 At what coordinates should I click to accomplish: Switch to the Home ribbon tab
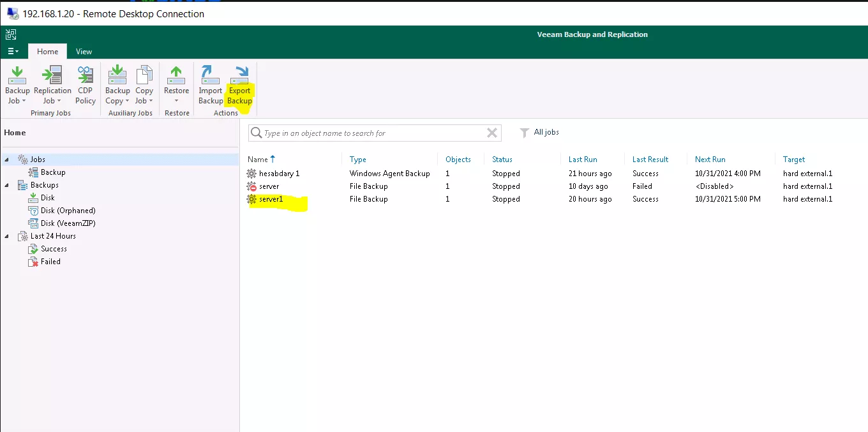[47, 52]
